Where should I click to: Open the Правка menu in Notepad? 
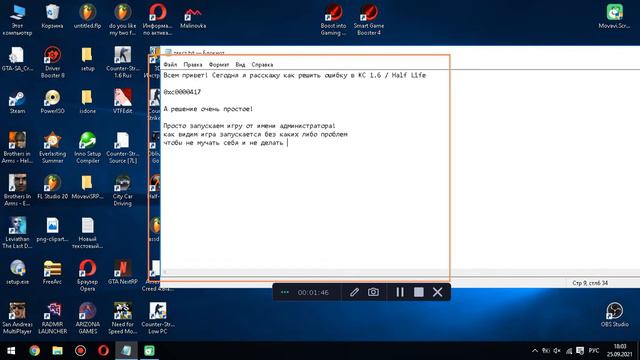(193, 64)
